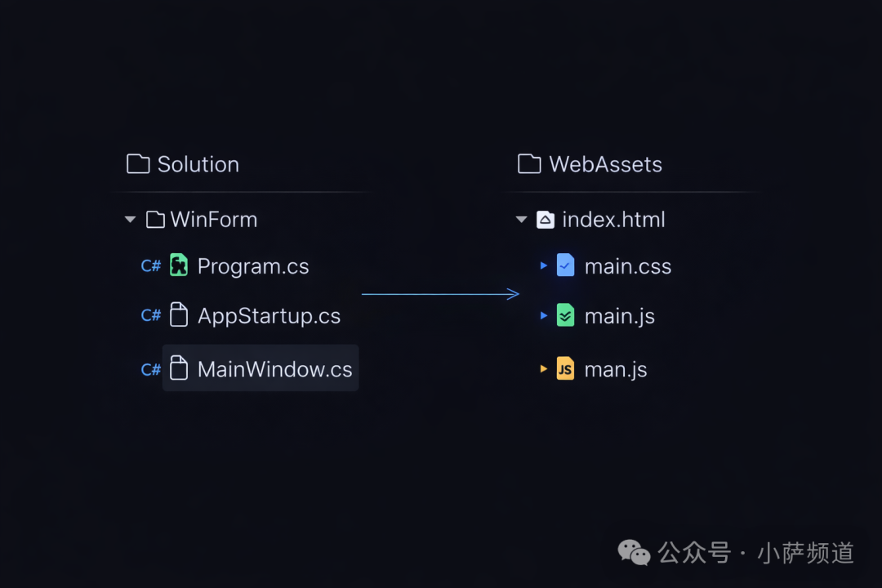Expand the man.js yellow arrow
The width and height of the screenshot is (882, 588).
tap(544, 369)
